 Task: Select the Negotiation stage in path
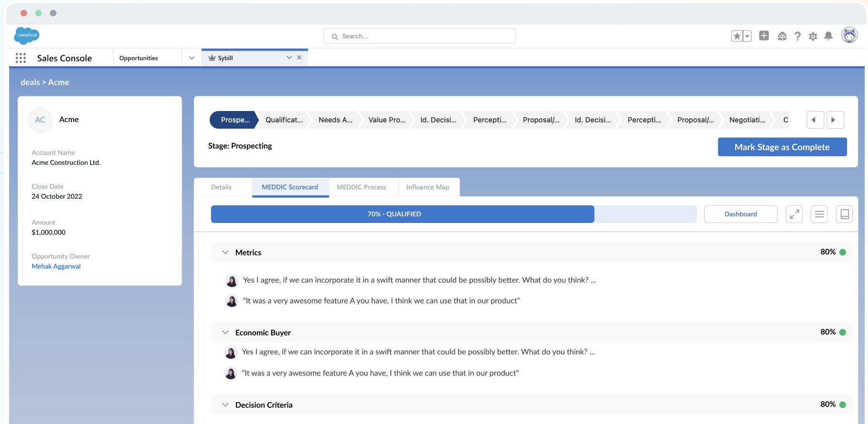tap(747, 120)
